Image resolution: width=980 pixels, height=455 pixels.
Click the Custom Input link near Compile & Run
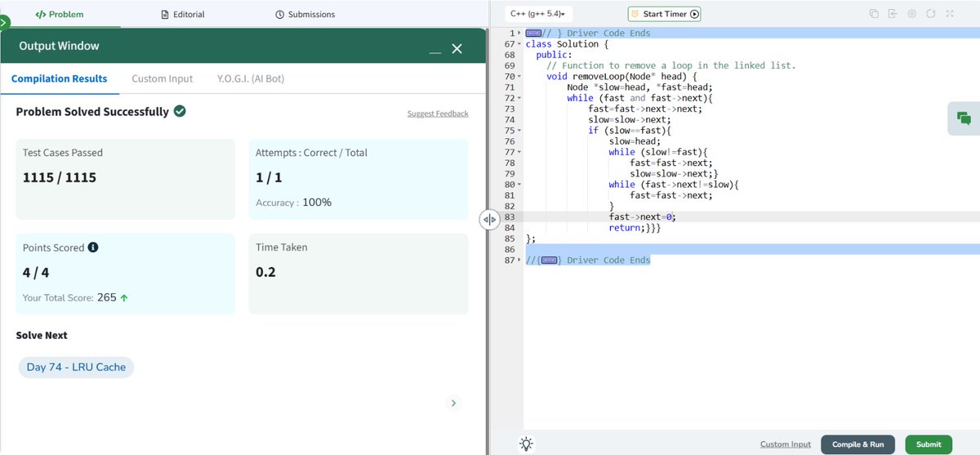pos(786,444)
